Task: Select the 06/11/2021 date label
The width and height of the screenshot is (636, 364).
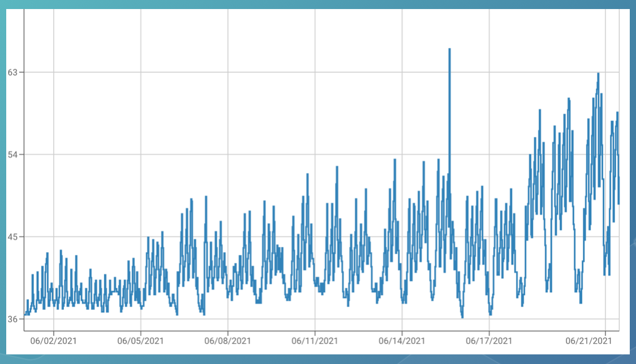Action: tap(315, 341)
